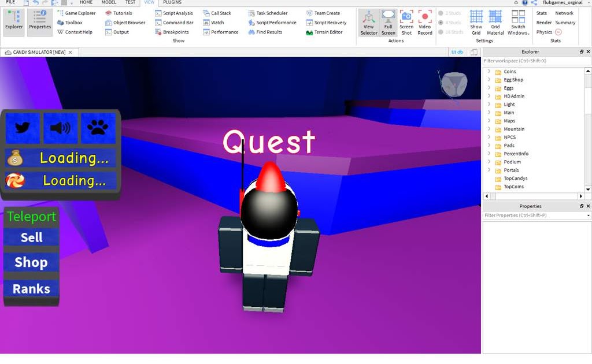Take a Screen Shot

click(406, 23)
